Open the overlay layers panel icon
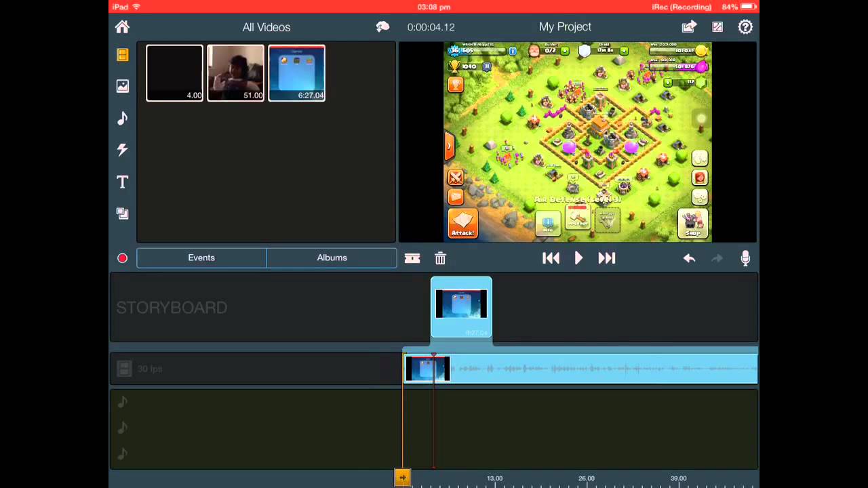Screen dimensions: 868x488 123,213
